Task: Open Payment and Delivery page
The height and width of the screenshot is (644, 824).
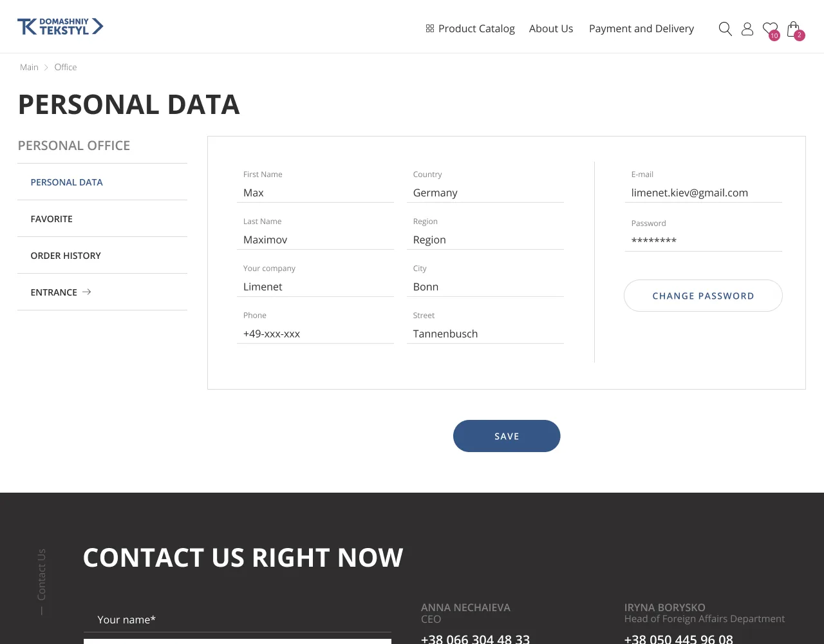Action: tap(641, 28)
